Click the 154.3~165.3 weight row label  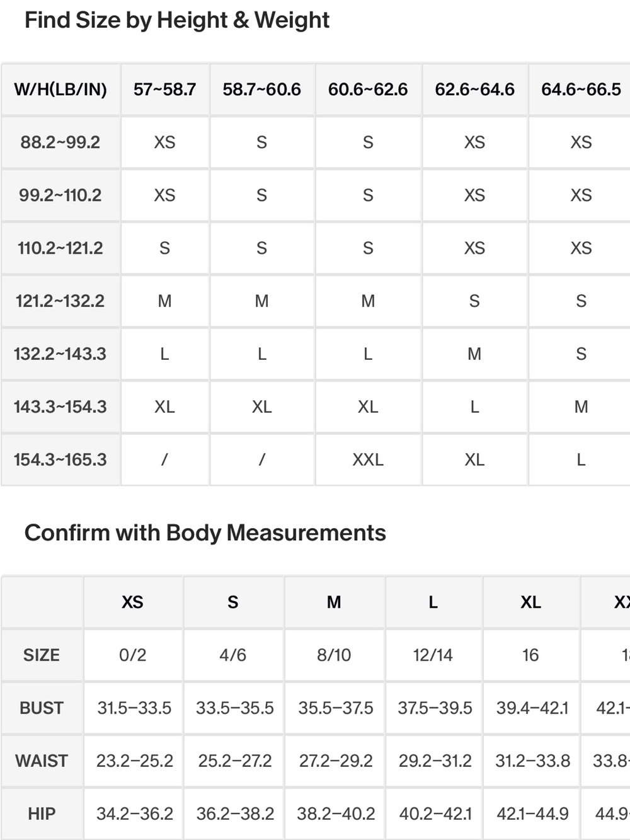point(60,460)
